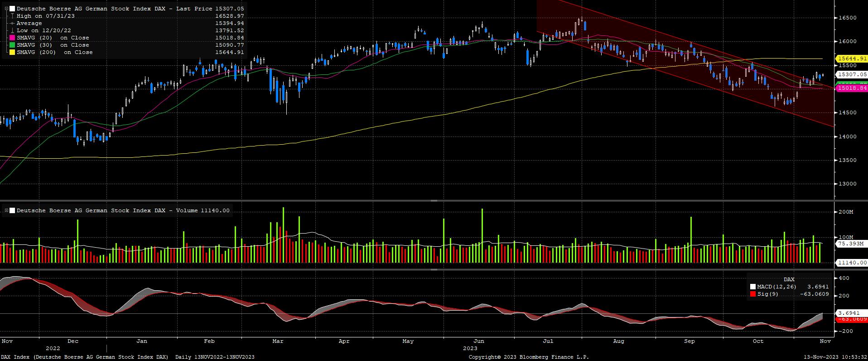Click the Dec label on the time axis

point(72,341)
